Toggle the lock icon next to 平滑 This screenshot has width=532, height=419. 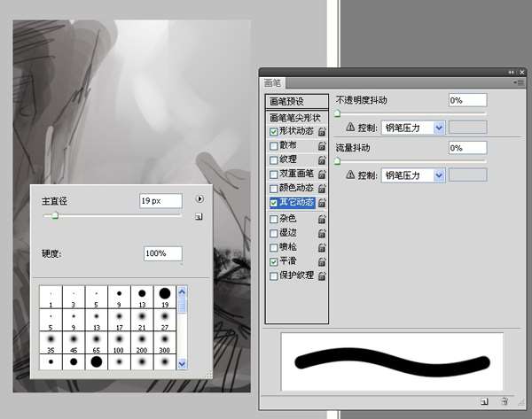pyautogui.click(x=322, y=261)
